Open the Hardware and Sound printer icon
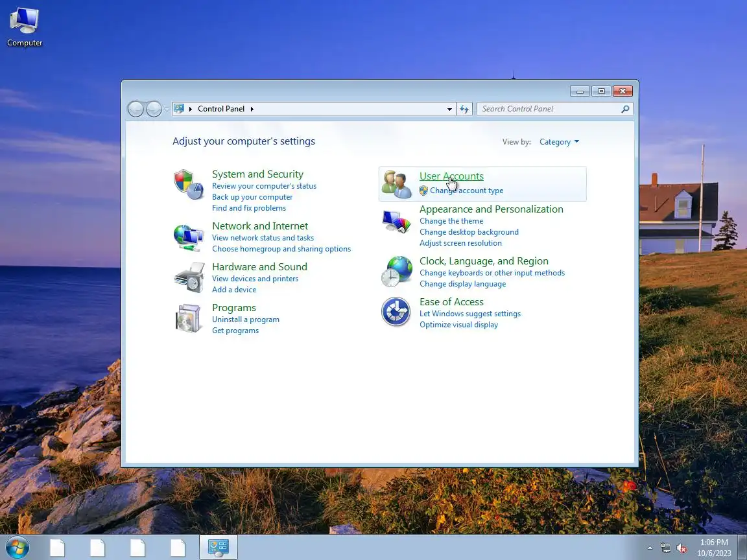Image resolution: width=747 pixels, height=560 pixels. (189, 277)
